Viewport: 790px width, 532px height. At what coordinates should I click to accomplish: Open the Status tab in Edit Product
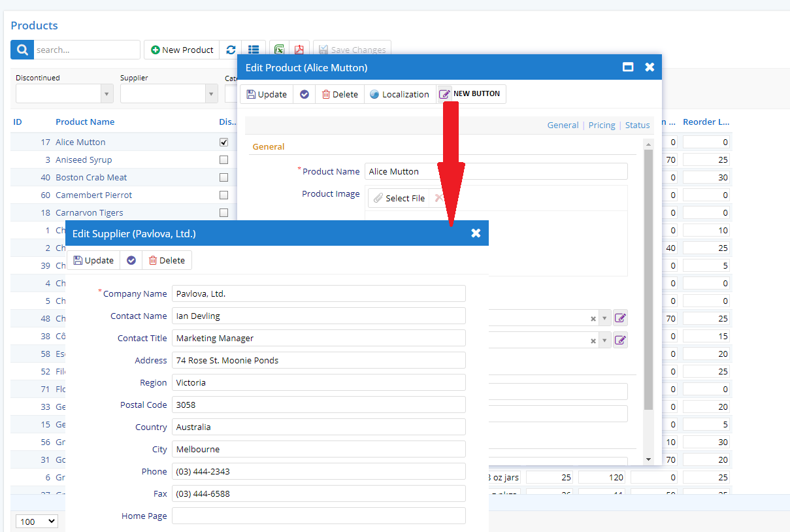(637, 125)
